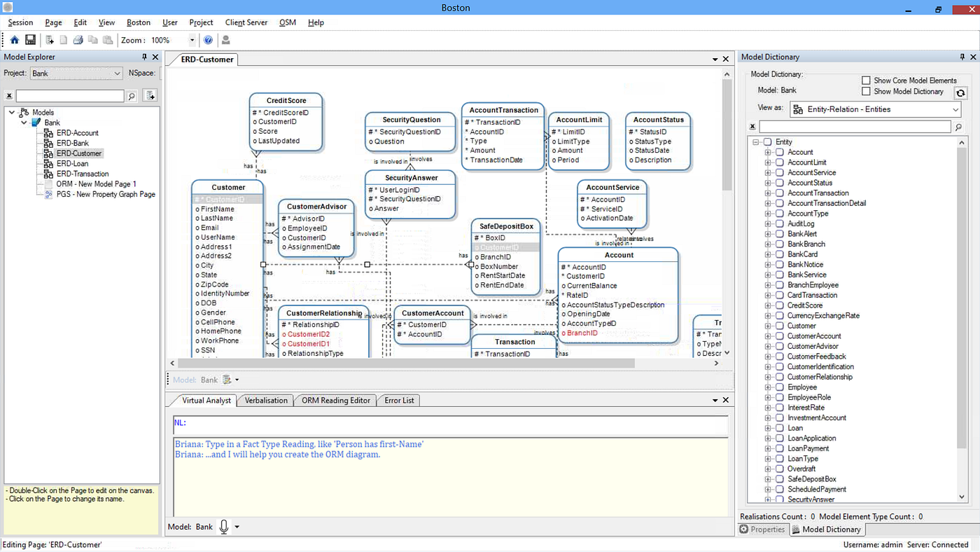This screenshot has width=980, height=552.
Task: Close the ERD-Customer document tab
Action: (x=726, y=60)
